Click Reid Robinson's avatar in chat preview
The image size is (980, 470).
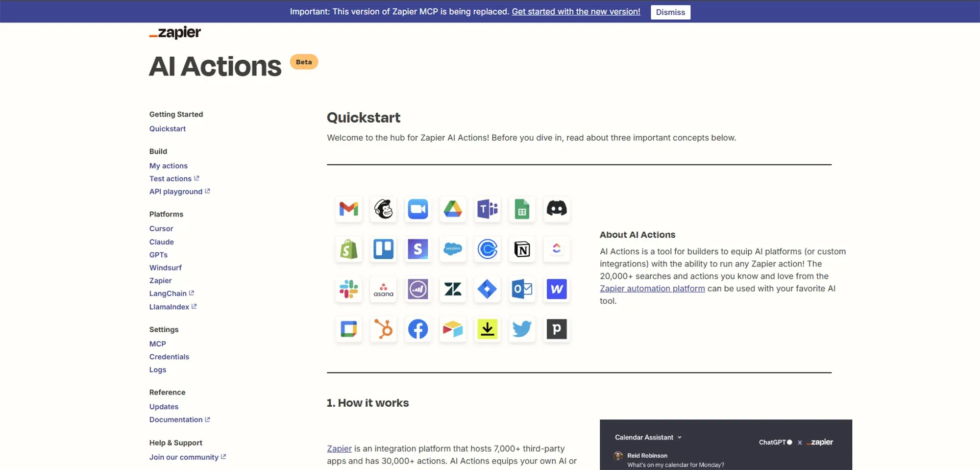tap(618, 456)
